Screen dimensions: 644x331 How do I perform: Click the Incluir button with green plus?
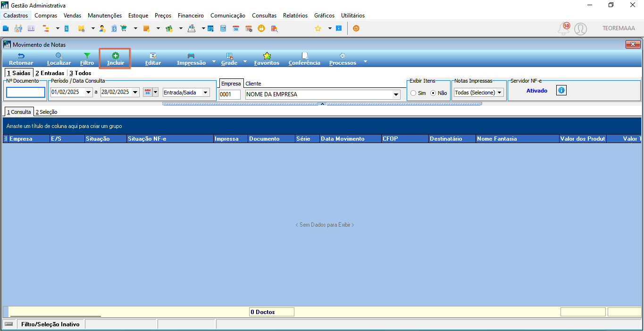click(115, 59)
